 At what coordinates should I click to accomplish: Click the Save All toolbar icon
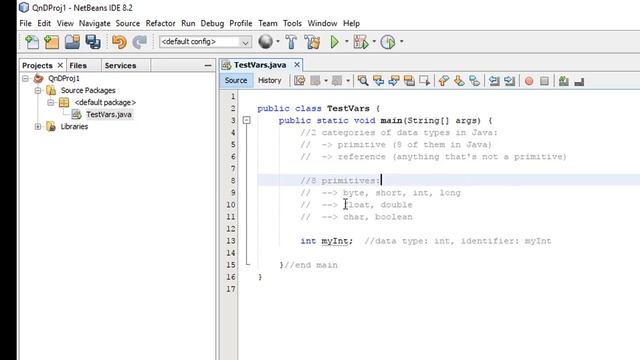point(93,42)
